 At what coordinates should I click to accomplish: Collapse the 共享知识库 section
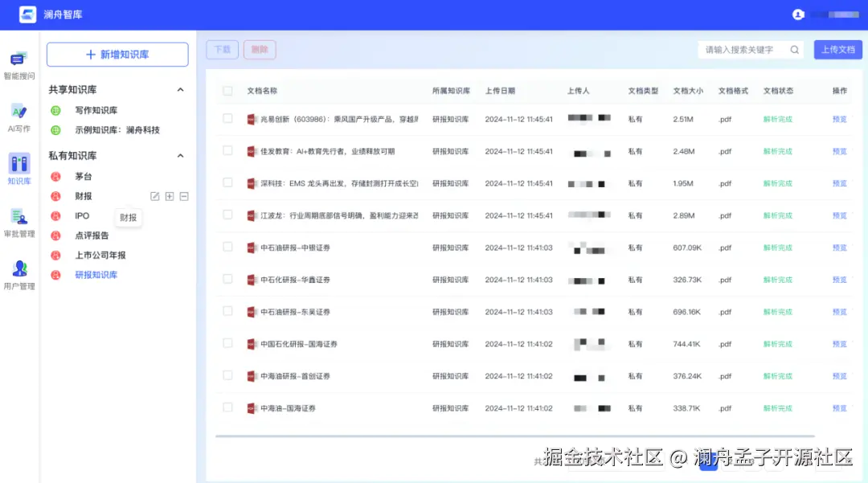181,90
